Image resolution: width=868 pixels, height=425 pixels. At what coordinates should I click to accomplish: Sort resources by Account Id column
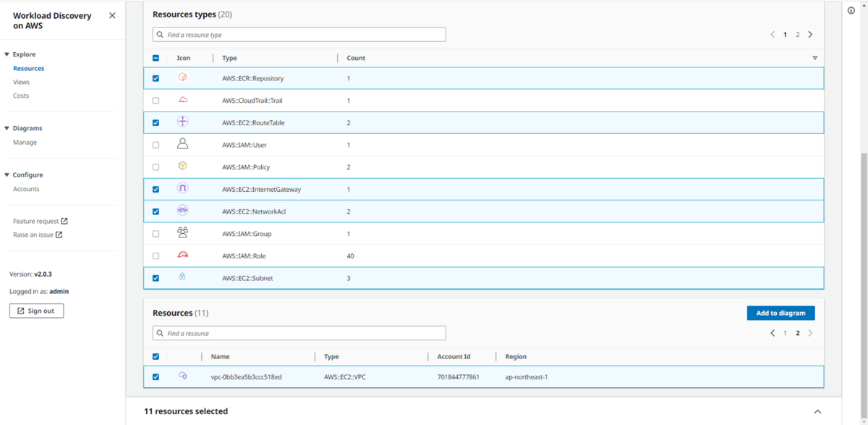click(454, 356)
